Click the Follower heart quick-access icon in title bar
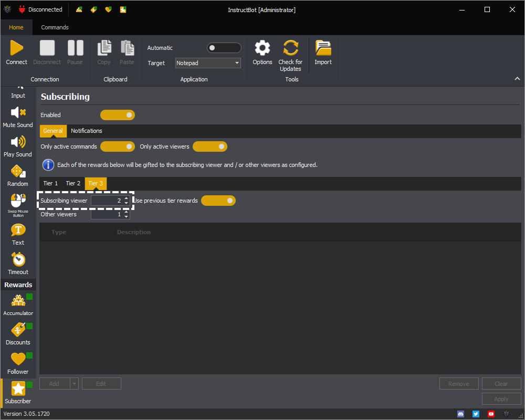This screenshot has width=525, height=420. pyautogui.click(x=108, y=10)
